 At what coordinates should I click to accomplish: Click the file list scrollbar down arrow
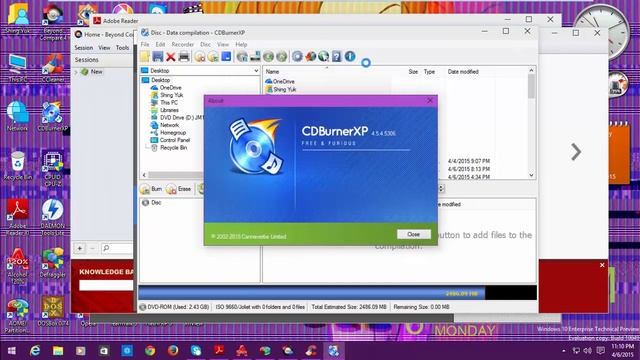[x=531, y=175]
